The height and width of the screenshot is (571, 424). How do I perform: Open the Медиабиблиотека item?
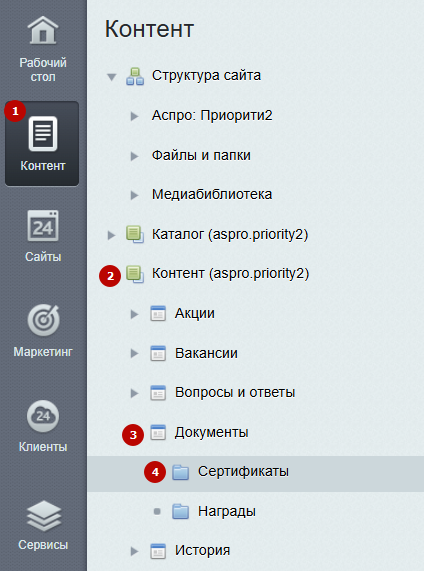(x=212, y=194)
